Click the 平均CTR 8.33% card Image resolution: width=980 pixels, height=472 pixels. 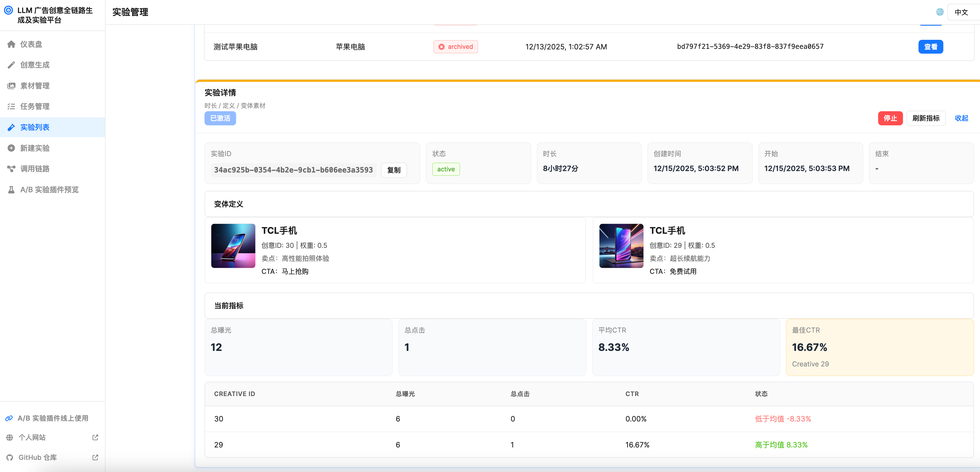[x=685, y=347]
